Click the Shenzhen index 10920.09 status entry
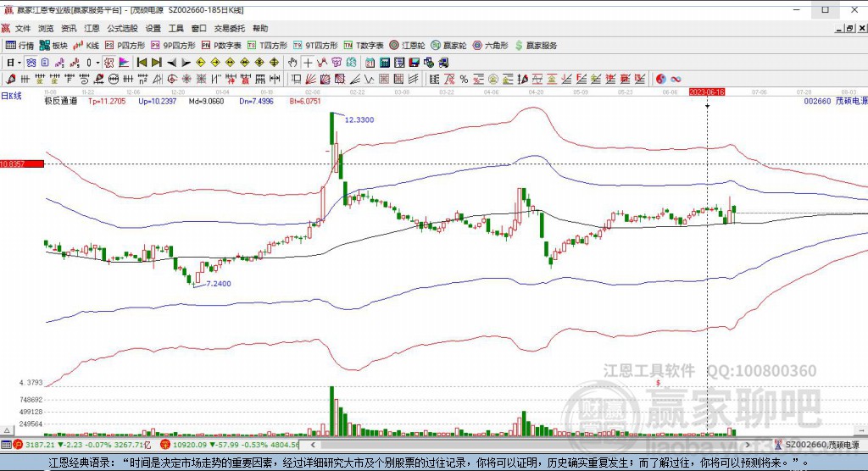868x471 pixels. click(x=229, y=445)
